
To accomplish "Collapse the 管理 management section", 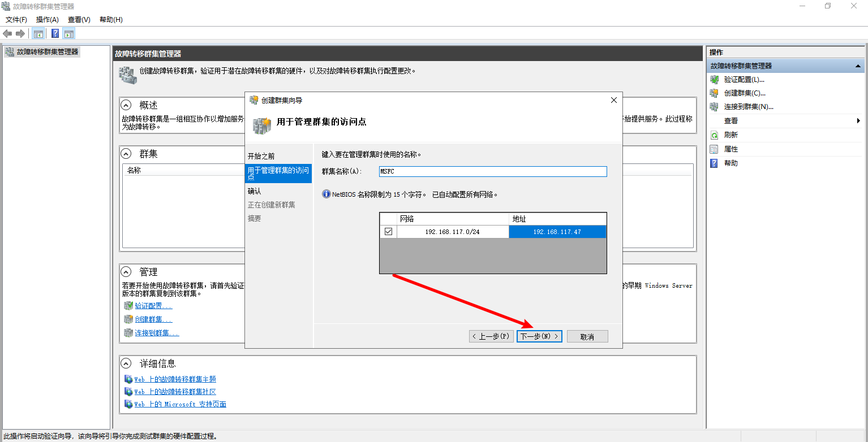I will point(127,272).
